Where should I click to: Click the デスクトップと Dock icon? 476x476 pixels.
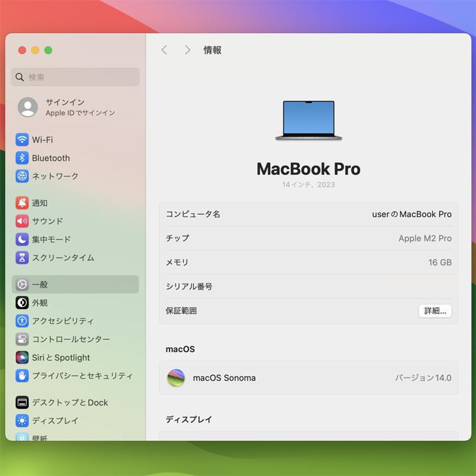22,402
